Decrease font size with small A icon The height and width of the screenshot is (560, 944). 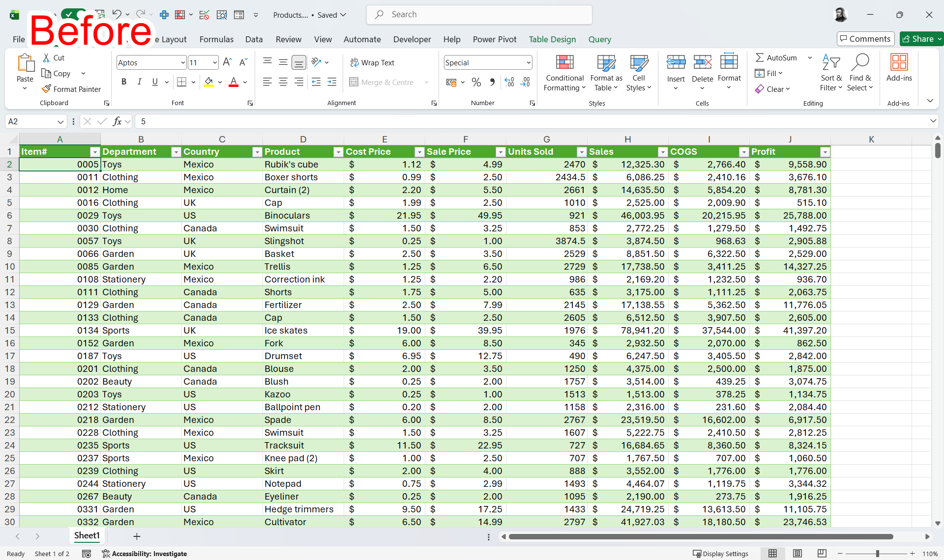(x=243, y=62)
